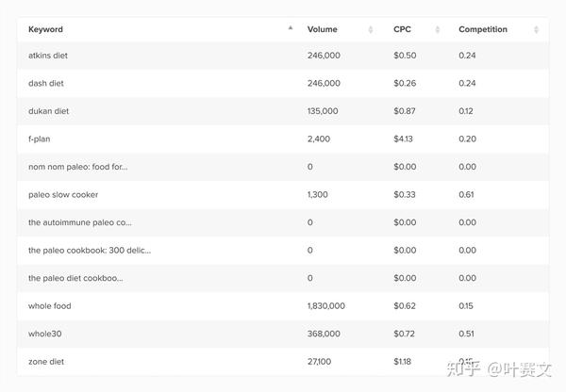Viewport: 566px width, 392px height.
Task: Sort by the Keyword column arrow
Action: point(291,28)
